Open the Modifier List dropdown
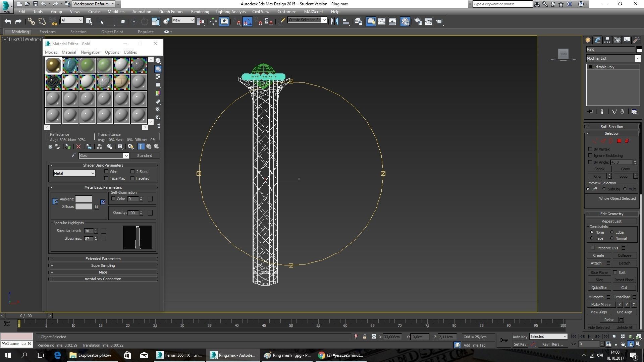Screen dimensions: 644x362 pyautogui.click(x=613, y=58)
